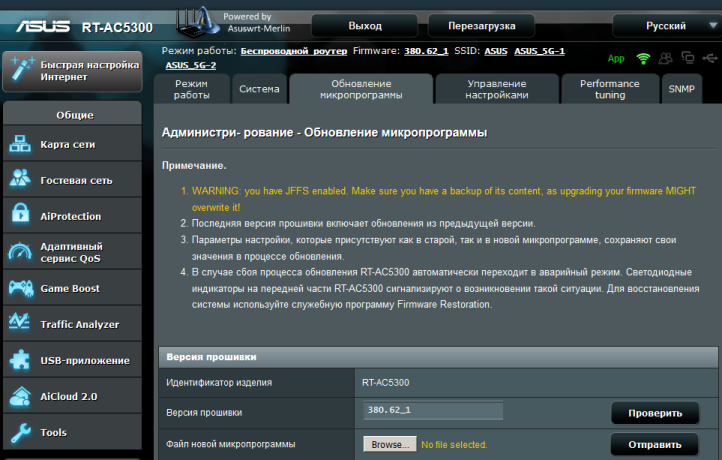Open Performance tuning tab

[x=610, y=89]
